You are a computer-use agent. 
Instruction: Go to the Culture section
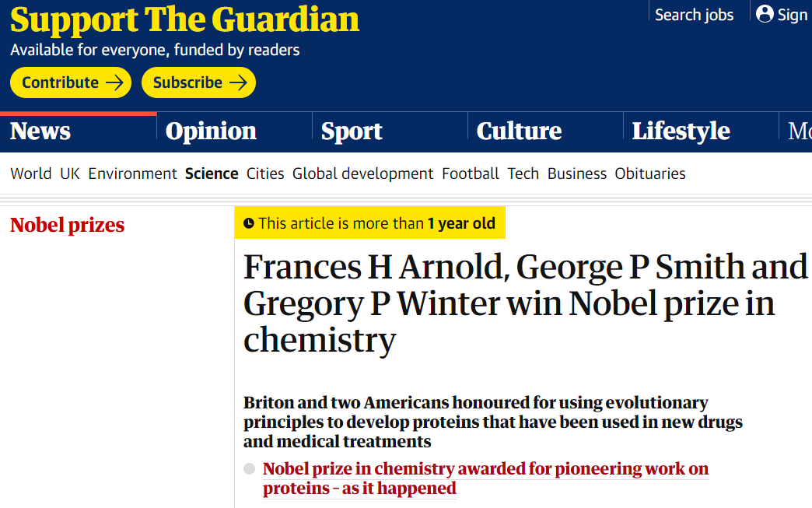pyautogui.click(x=519, y=131)
